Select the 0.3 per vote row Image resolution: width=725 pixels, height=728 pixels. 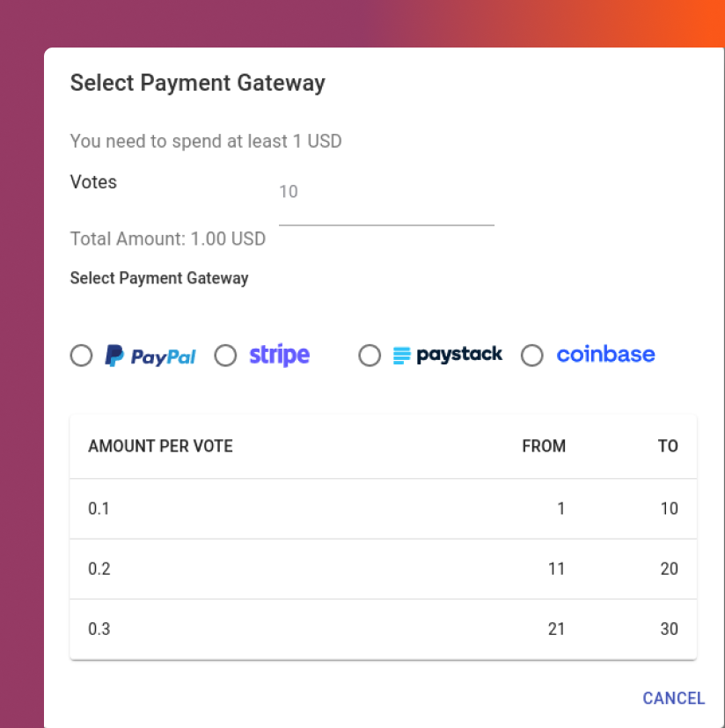click(383, 629)
